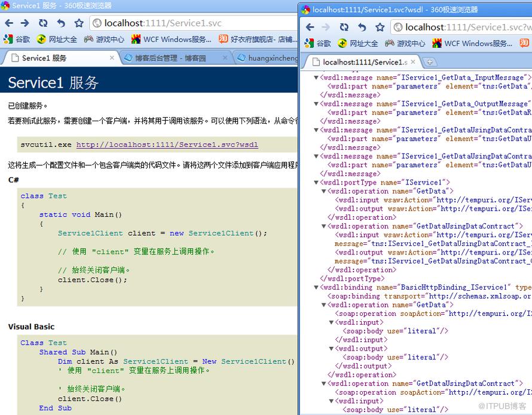Close the Service1 服务 tab

point(112,58)
